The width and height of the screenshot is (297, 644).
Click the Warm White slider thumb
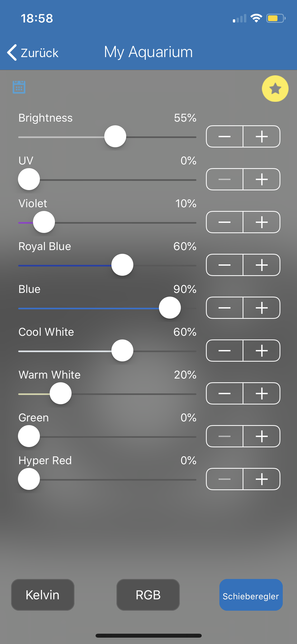(x=60, y=393)
